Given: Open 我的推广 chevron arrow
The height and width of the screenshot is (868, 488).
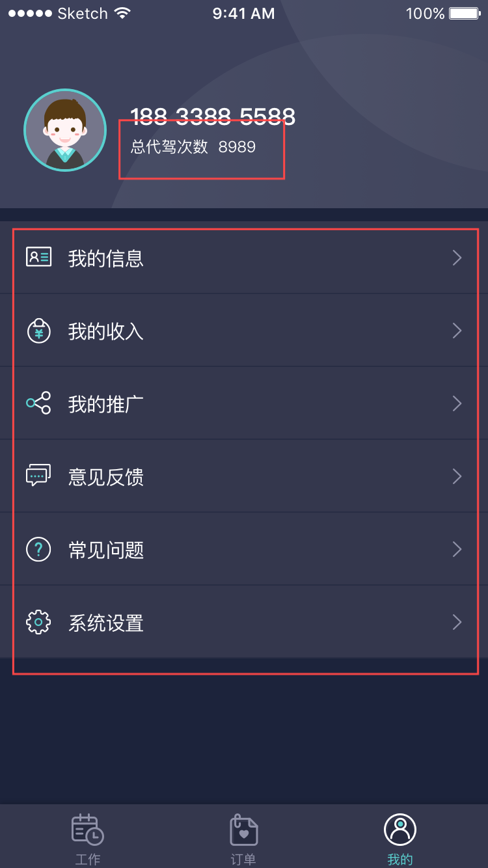Looking at the screenshot, I should (457, 403).
